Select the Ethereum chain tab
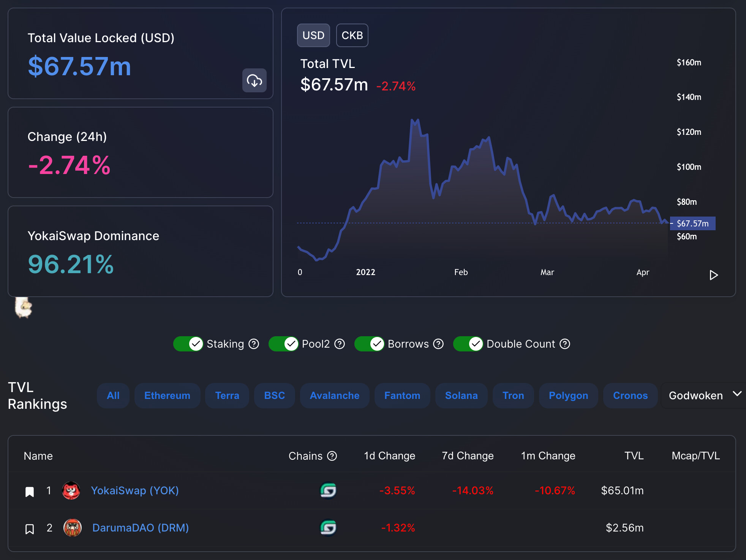 [x=167, y=395]
